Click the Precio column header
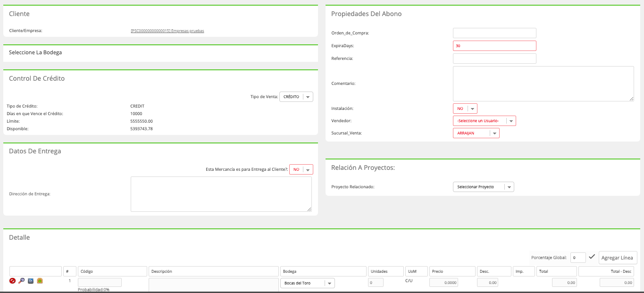The image size is (644, 293). tap(452, 271)
